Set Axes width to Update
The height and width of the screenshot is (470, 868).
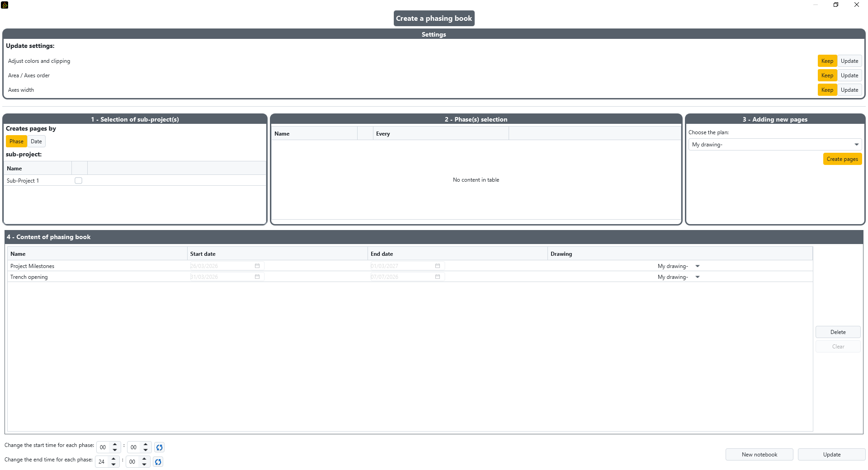click(849, 90)
